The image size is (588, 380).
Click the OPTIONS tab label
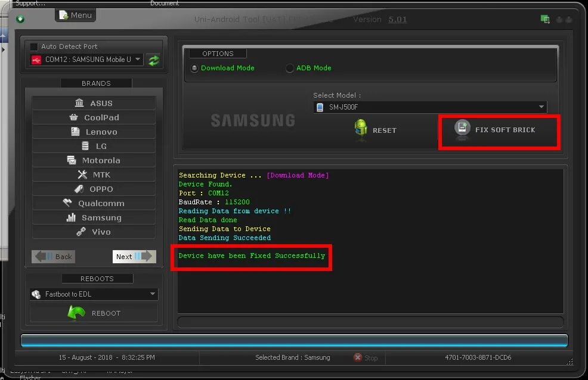click(218, 54)
